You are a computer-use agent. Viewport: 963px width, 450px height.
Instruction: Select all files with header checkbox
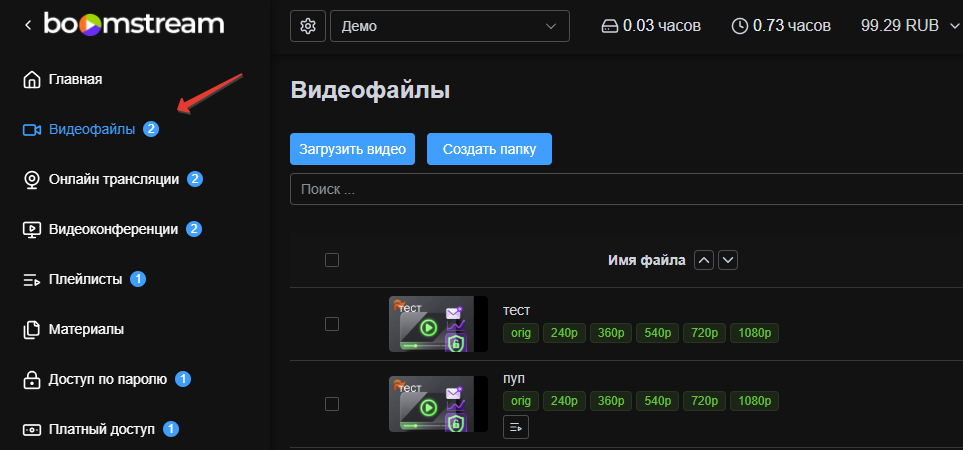(332, 260)
